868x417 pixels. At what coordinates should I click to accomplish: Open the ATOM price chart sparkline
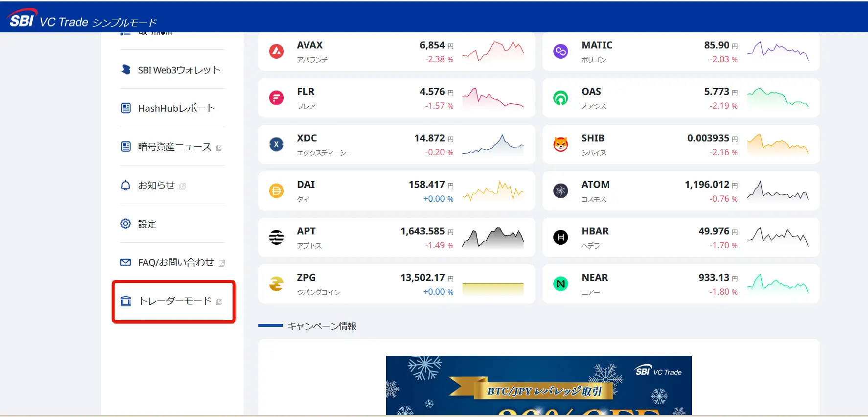pyautogui.click(x=777, y=191)
